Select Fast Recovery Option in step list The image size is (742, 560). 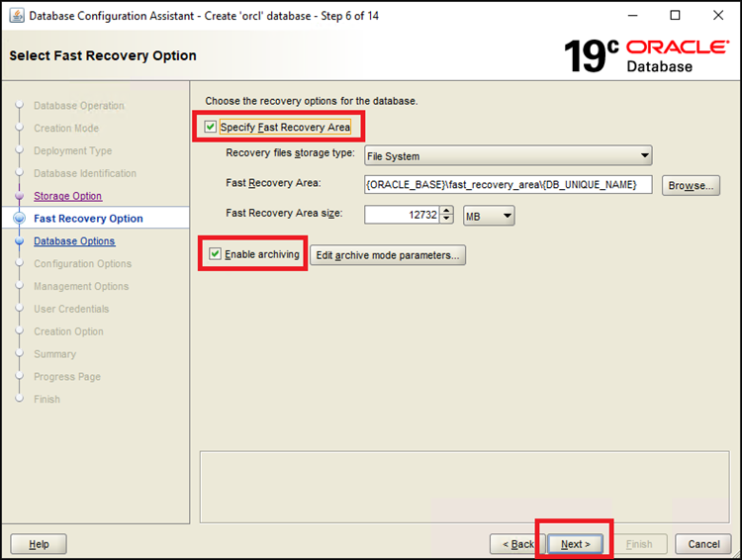88,219
